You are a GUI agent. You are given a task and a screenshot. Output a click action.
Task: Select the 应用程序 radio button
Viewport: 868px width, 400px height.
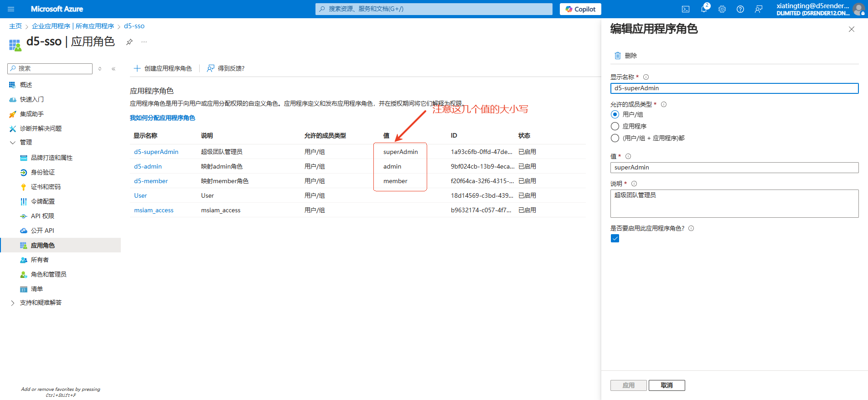615,126
